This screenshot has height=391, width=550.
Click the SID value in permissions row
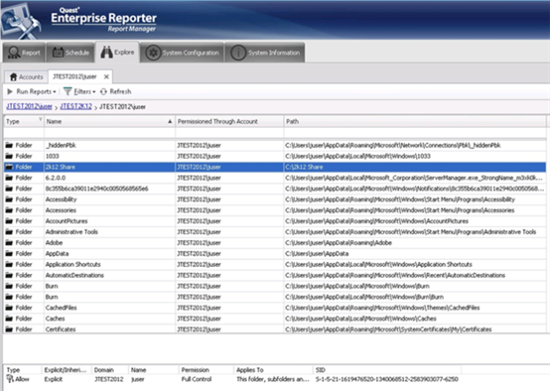(387, 379)
